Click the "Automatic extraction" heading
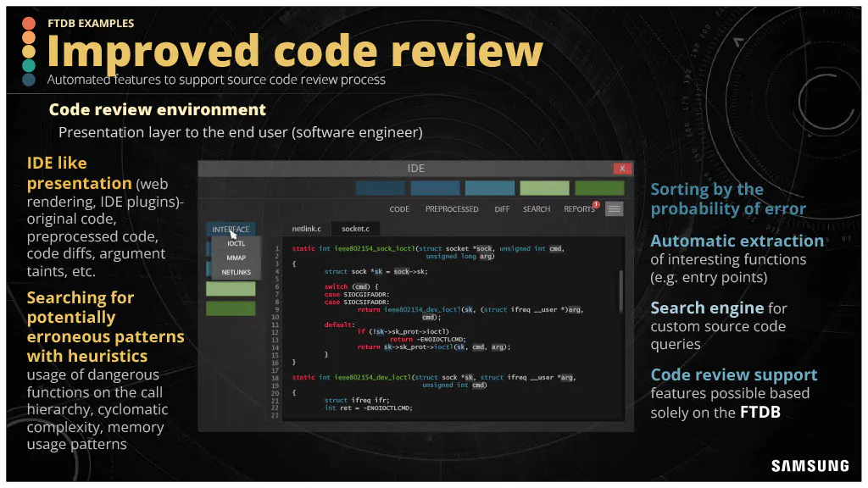 click(x=737, y=241)
